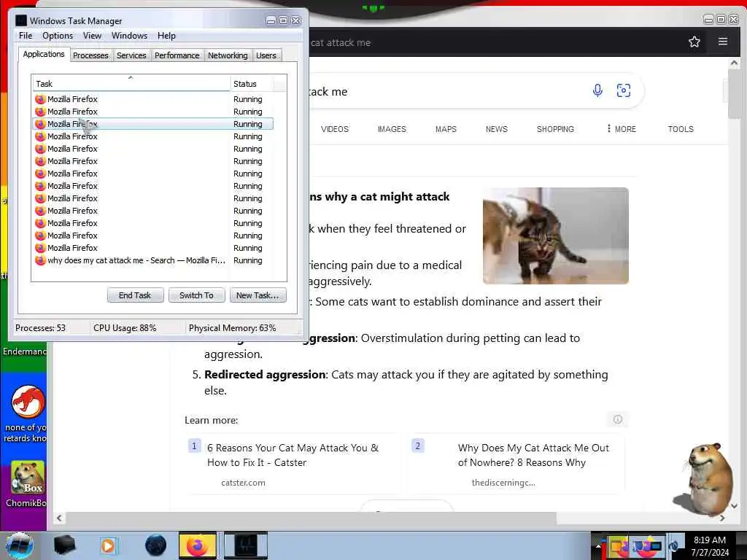Sort by the Status column header
747x560 pixels.
[x=252, y=84]
